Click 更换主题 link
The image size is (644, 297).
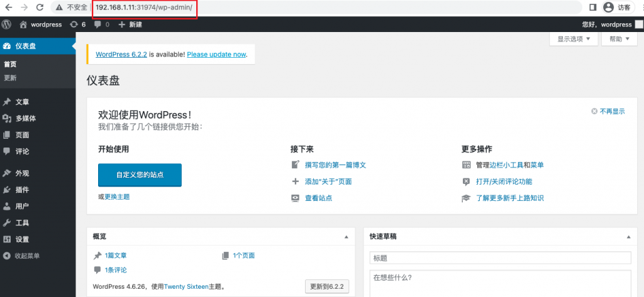click(117, 197)
